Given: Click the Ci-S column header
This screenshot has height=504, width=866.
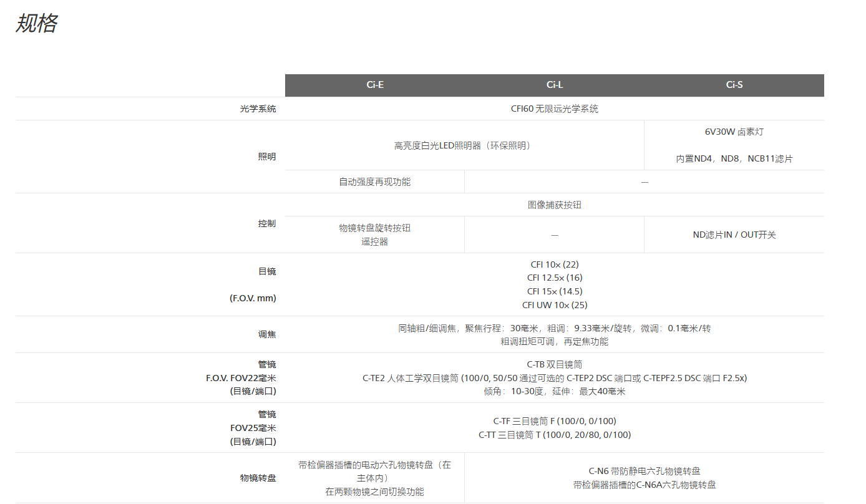Looking at the screenshot, I should tap(734, 85).
